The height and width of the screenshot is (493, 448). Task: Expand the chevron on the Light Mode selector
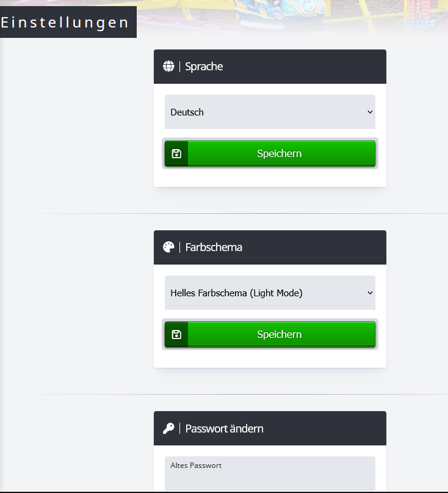point(370,293)
